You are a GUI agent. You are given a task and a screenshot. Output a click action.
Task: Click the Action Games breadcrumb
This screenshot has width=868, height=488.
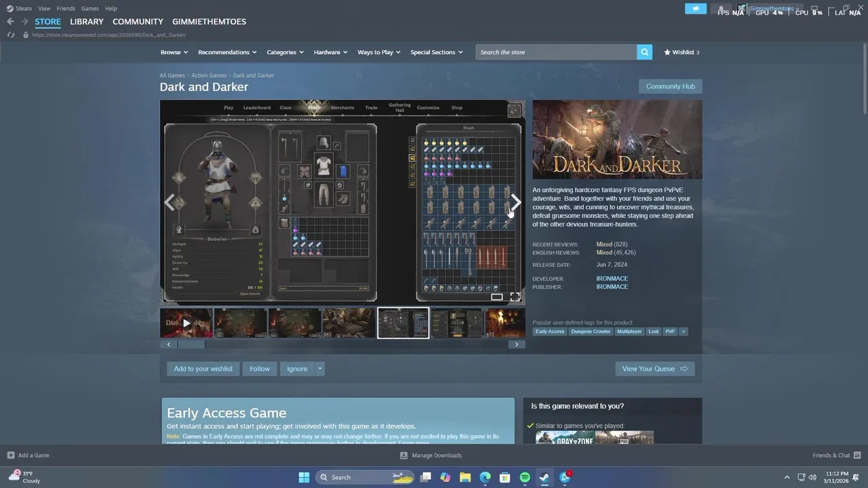209,75
